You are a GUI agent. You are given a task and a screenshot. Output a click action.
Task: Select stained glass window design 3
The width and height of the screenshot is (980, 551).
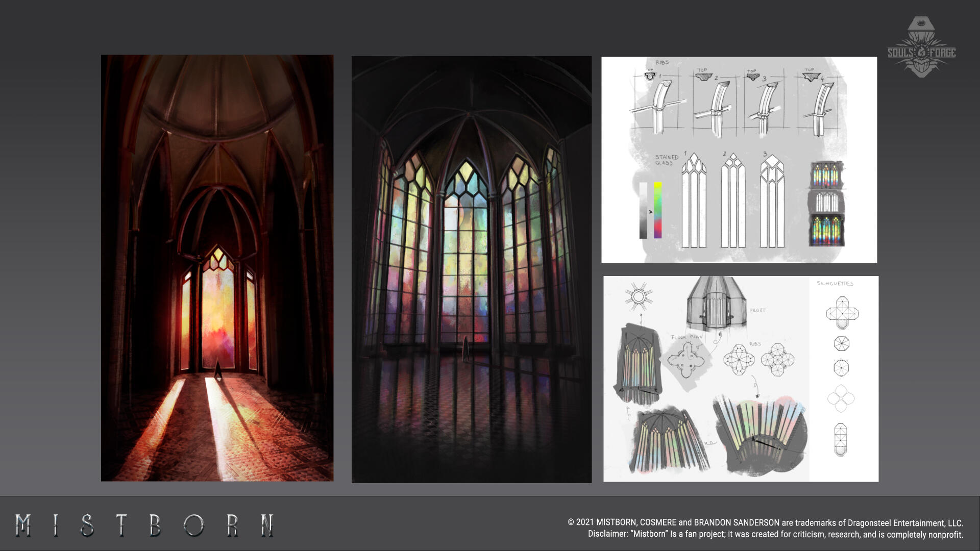pyautogui.click(x=772, y=201)
